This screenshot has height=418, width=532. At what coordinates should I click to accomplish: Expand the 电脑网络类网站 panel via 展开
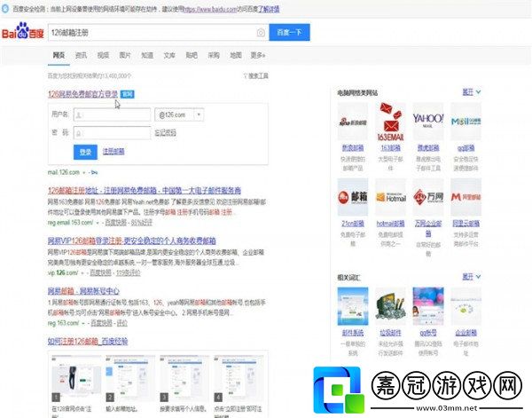(471, 92)
